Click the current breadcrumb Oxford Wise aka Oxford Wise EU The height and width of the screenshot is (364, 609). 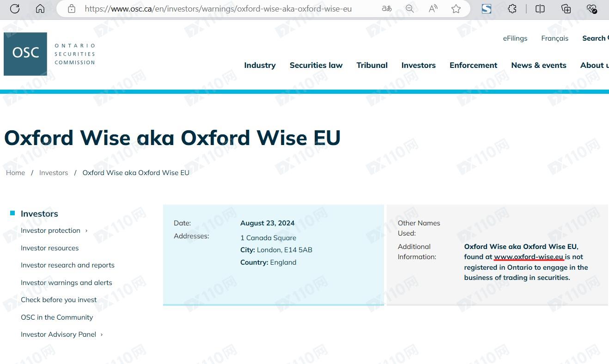(x=136, y=173)
